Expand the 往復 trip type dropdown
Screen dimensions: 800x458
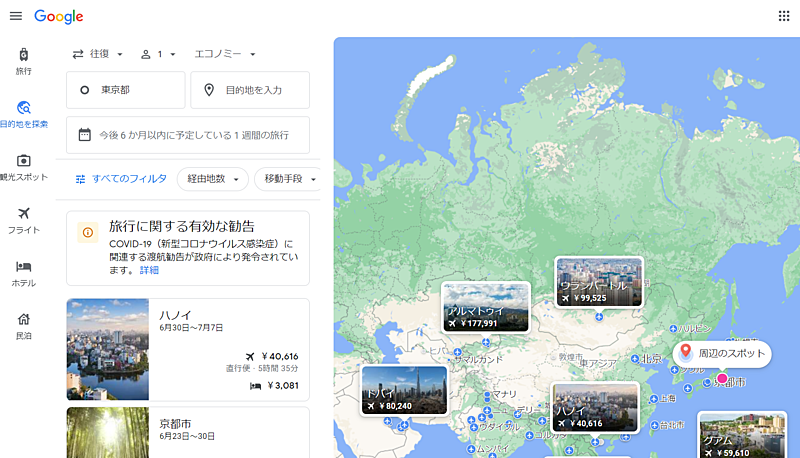(97, 54)
